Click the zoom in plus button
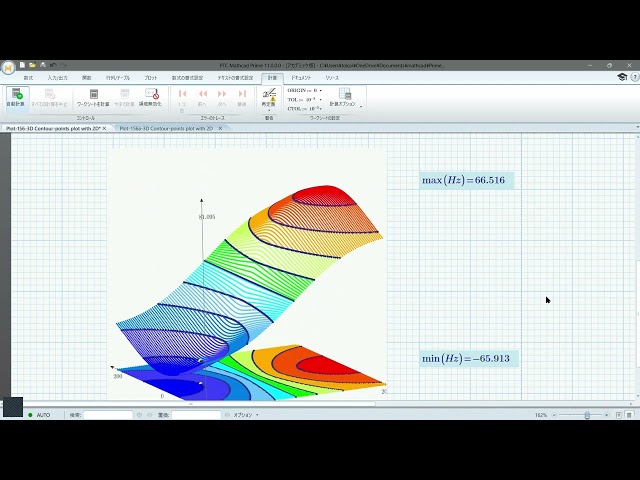 pyautogui.click(x=607, y=415)
